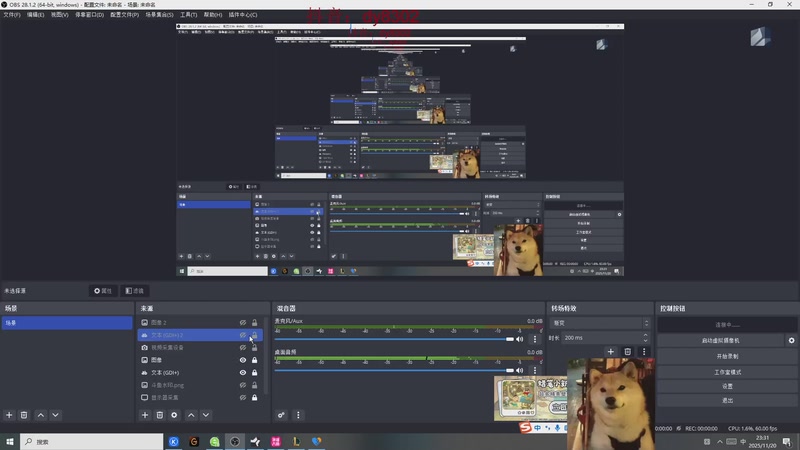Open the 插件中心(C) menu
The width and height of the screenshot is (800, 450).
click(243, 15)
